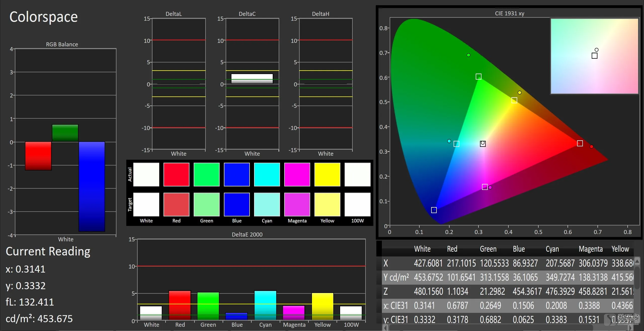644x331 pixels.
Task: Select table cell value 0.1506
Action: click(524, 306)
